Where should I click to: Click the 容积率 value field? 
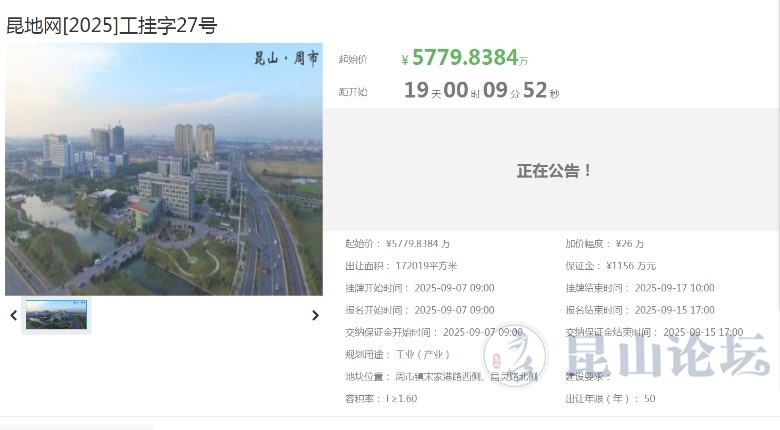click(x=381, y=399)
